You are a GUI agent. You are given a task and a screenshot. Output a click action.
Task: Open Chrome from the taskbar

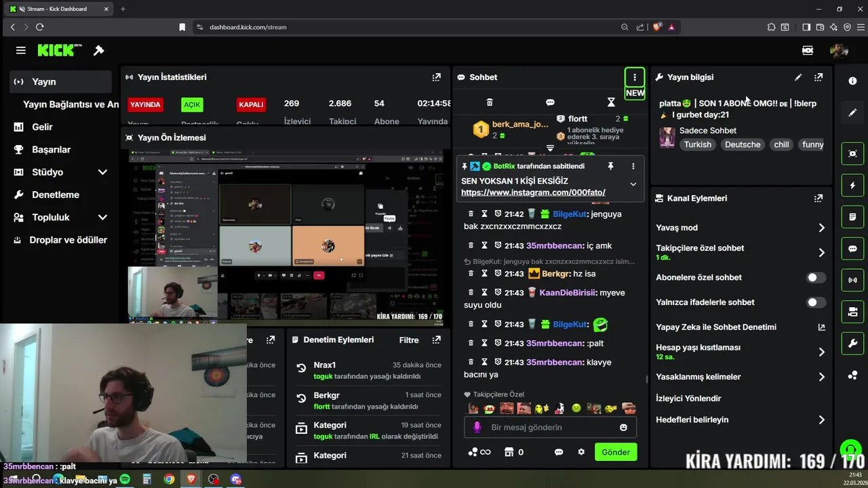pyautogui.click(x=169, y=479)
